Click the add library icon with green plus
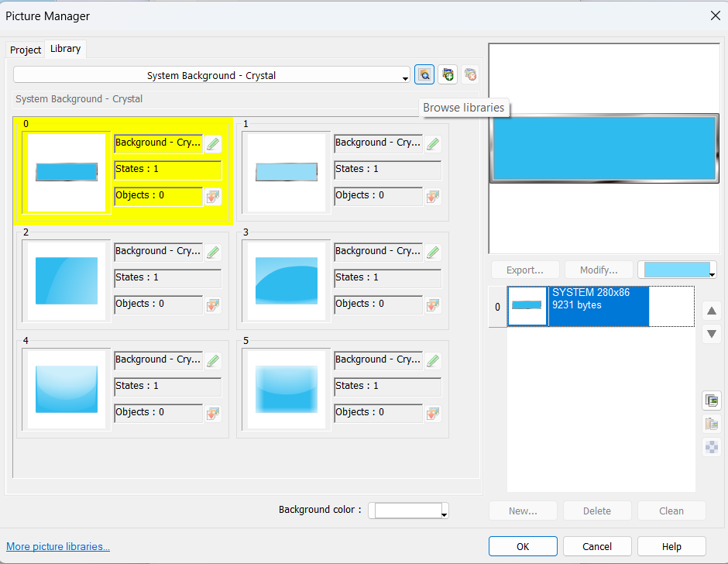 point(447,74)
